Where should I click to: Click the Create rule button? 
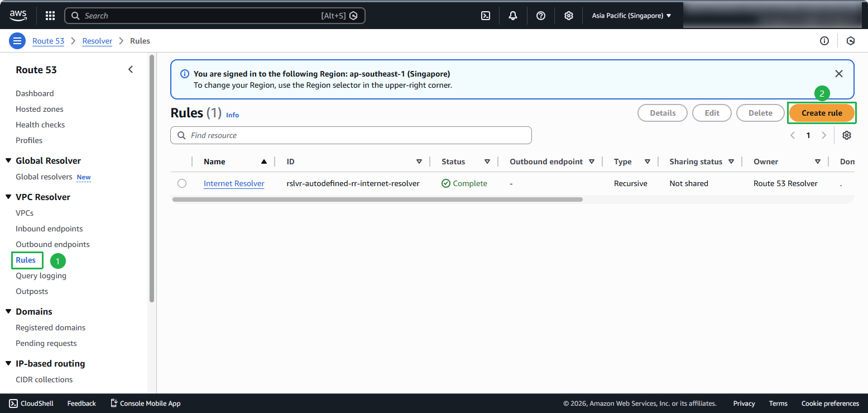pyautogui.click(x=822, y=113)
